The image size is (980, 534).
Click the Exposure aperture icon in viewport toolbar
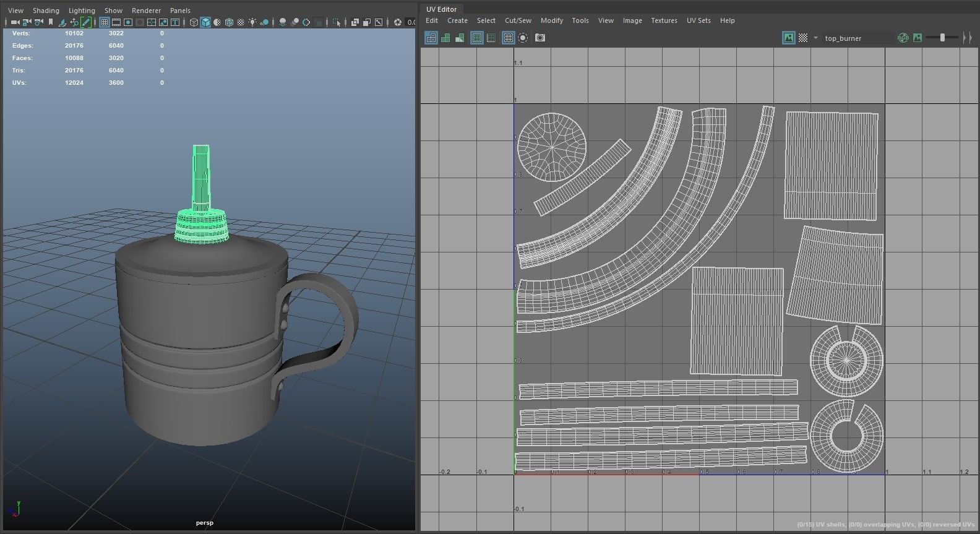(398, 22)
